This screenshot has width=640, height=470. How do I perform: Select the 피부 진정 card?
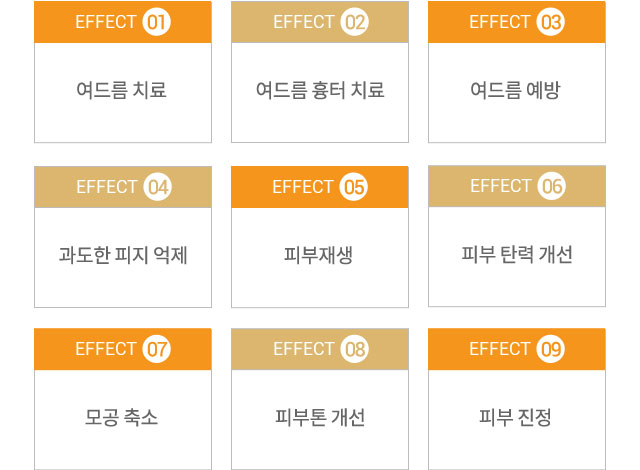point(515,417)
